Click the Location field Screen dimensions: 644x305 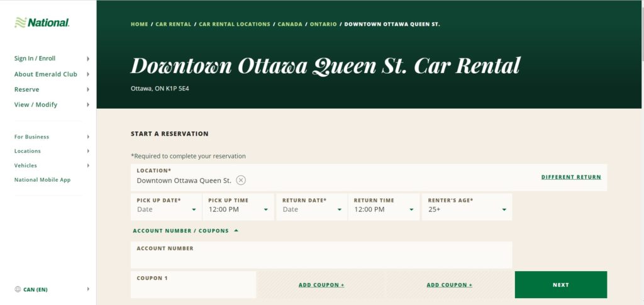[369, 177]
